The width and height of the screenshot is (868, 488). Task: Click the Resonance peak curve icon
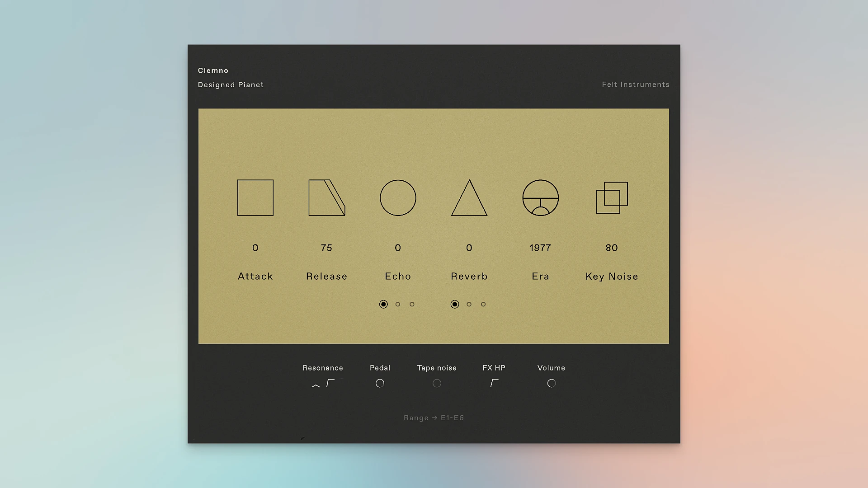point(316,385)
